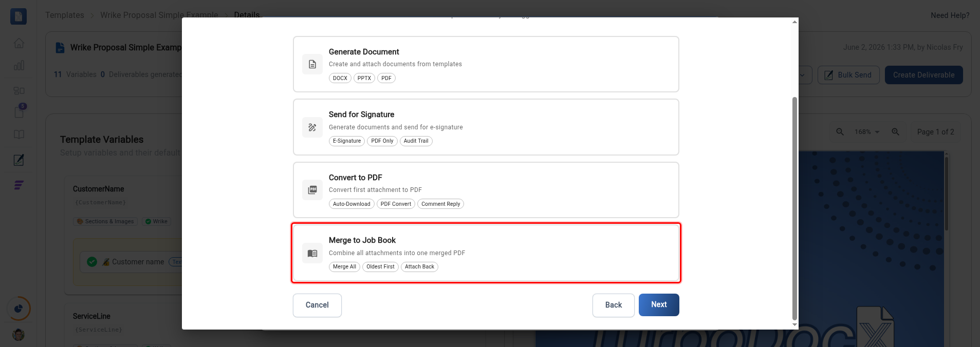Click the Merge All tag
This screenshot has height=347, width=980.
(344, 267)
